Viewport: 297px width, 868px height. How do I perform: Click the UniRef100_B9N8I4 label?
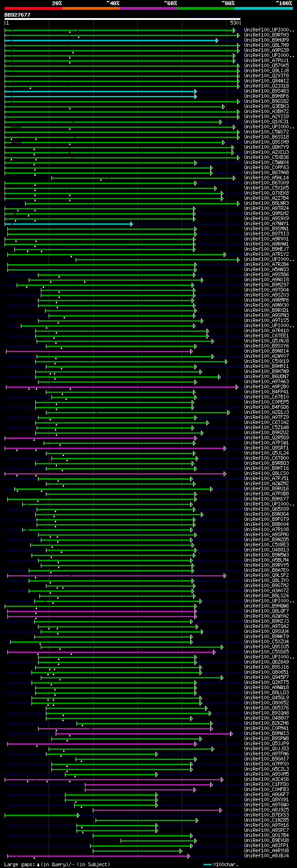(266, 351)
